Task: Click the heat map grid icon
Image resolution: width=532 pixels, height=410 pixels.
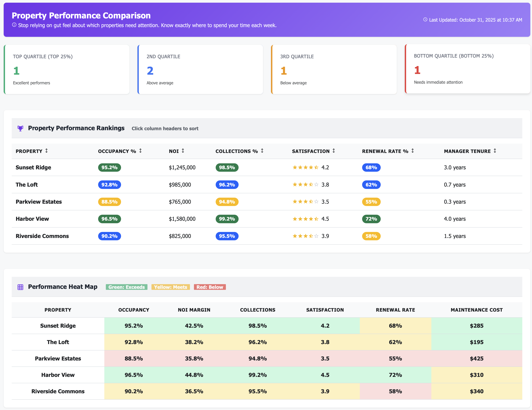Action: tap(20, 287)
